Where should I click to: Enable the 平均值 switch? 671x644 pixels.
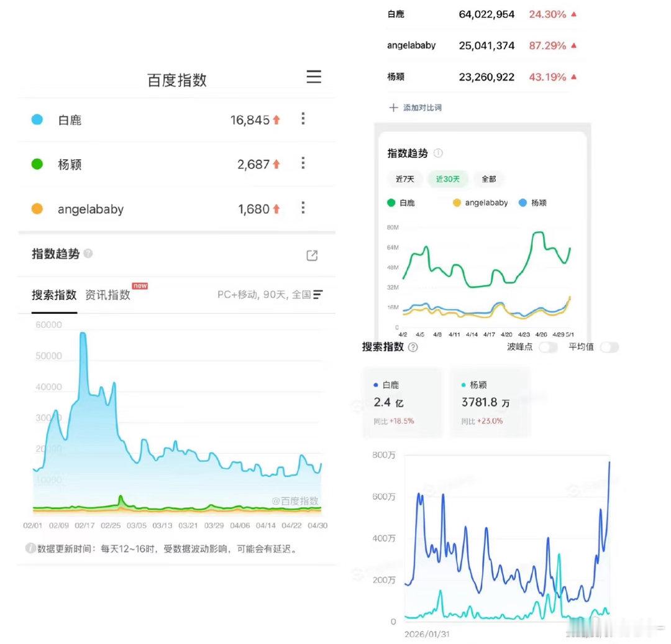click(x=609, y=347)
